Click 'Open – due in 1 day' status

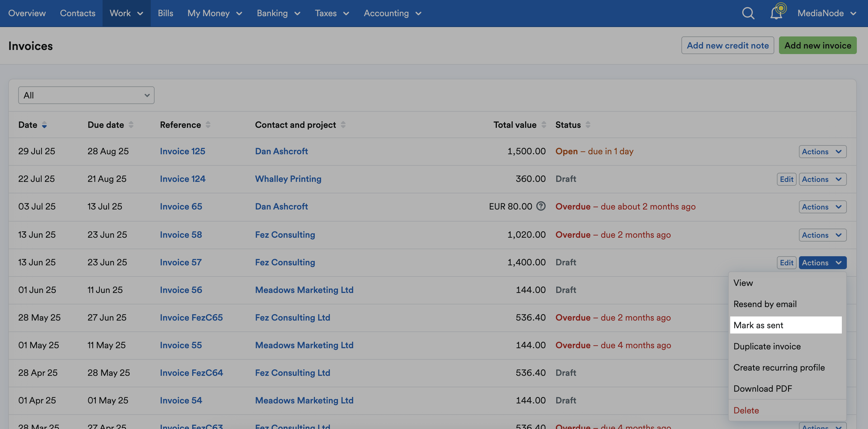(x=594, y=151)
